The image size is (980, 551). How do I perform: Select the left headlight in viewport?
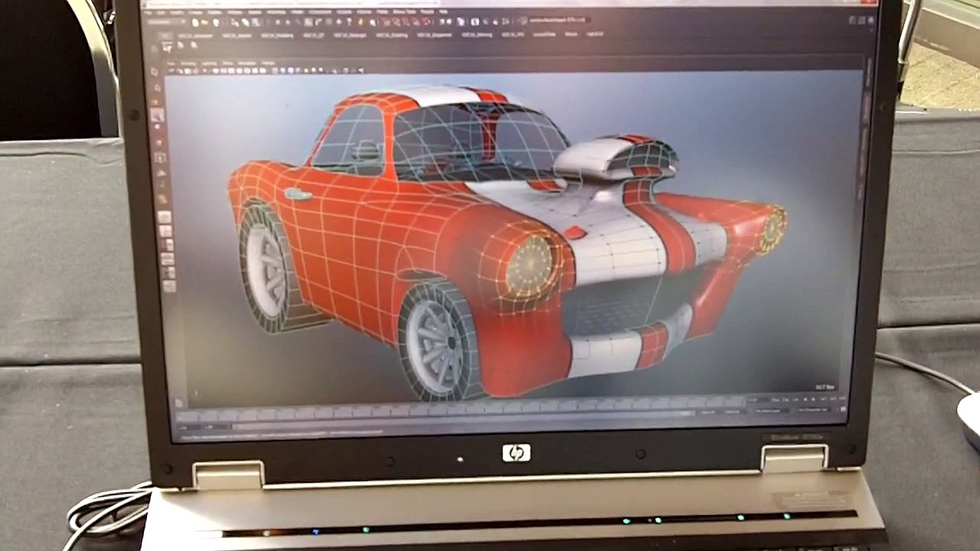[x=530, y=264]
